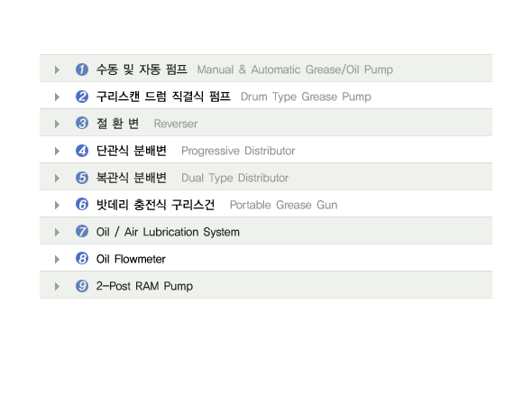This screenshot has height=406, width=532.
Task: Select the 복관식 분배변 item
Action: click(x=132, y=178)
